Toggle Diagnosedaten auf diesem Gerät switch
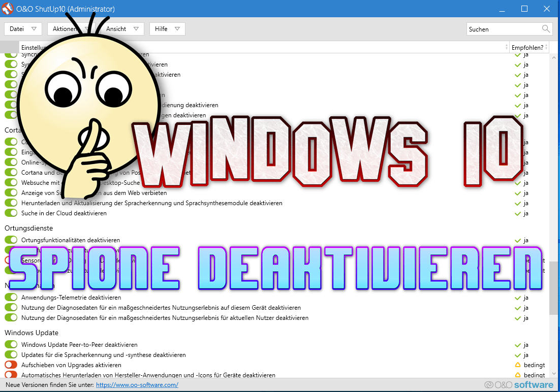Viewport: 560px width, 392px height. 11,307
